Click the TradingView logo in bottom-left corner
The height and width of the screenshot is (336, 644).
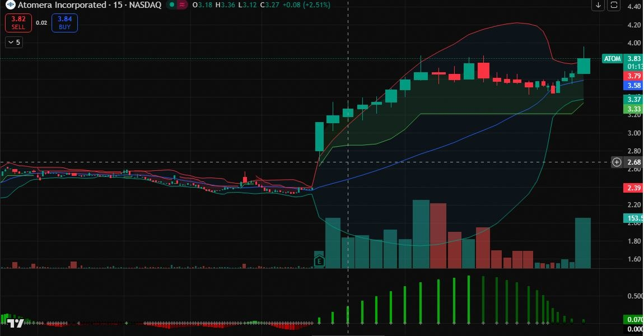15,323
